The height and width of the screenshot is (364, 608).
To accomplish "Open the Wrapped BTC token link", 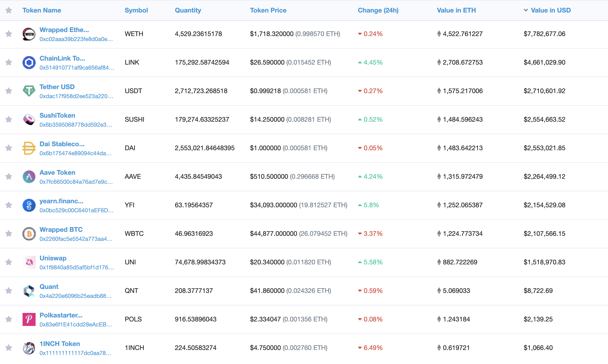I will click(x=61, y=230).
